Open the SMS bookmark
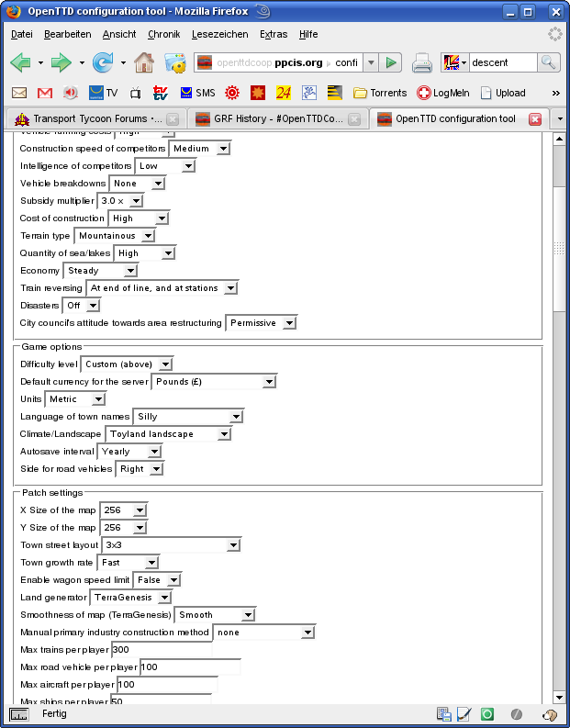 coord(197,93)
